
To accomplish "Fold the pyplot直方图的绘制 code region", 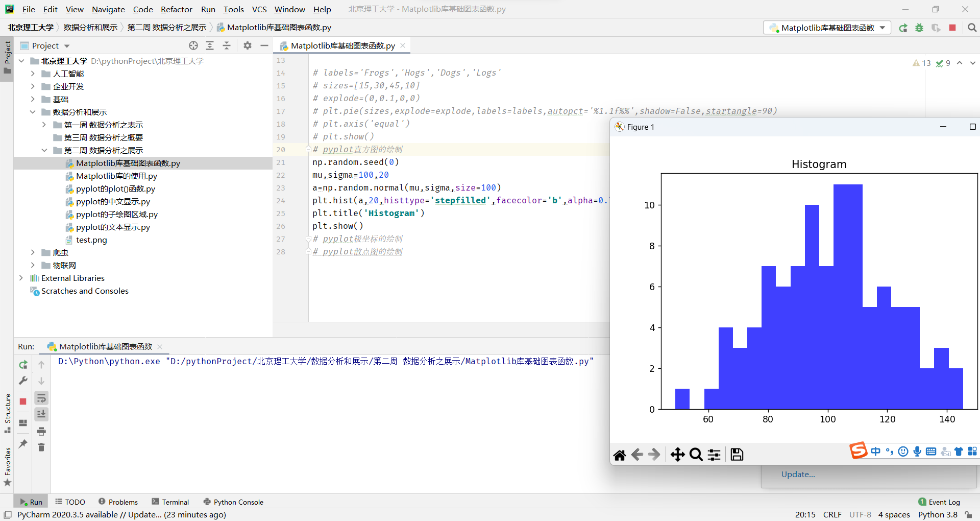I will tap(308, 149).
